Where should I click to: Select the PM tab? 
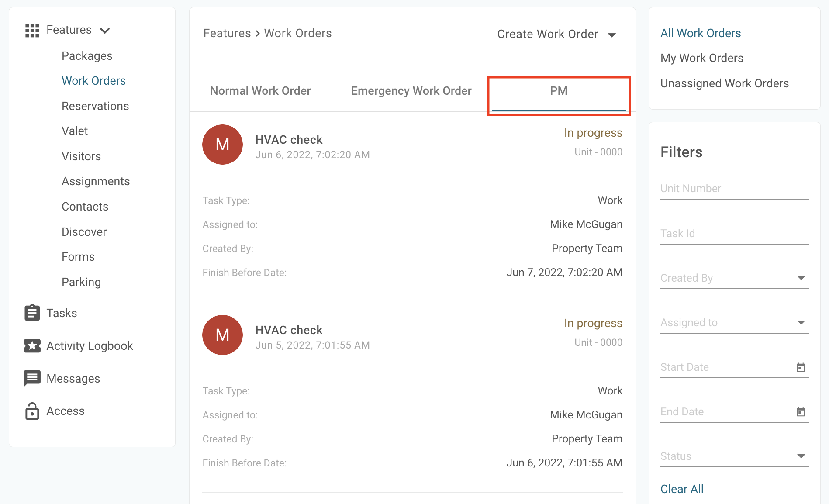[x=559, y=91]
